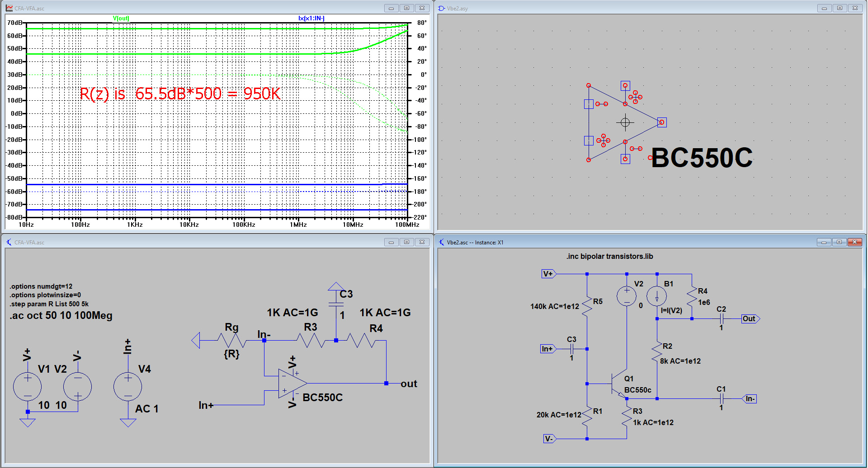Click the waveform icon in CFA-VFA plot title bar
The width and height of the screenshot is (868, 468).
9,8
